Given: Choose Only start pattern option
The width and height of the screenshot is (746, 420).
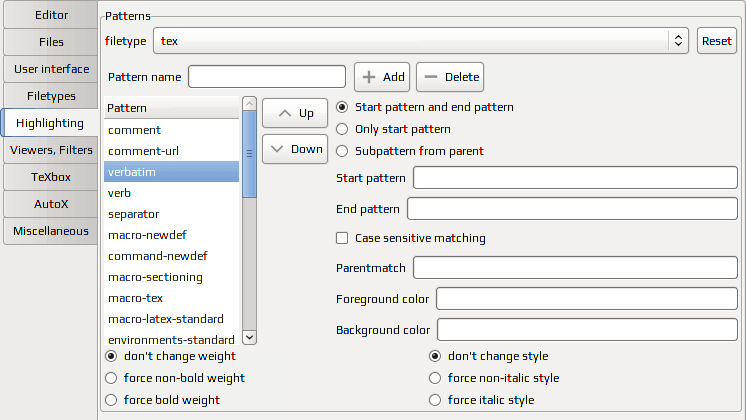Looking at the screenshot, I should coord(393,129).
